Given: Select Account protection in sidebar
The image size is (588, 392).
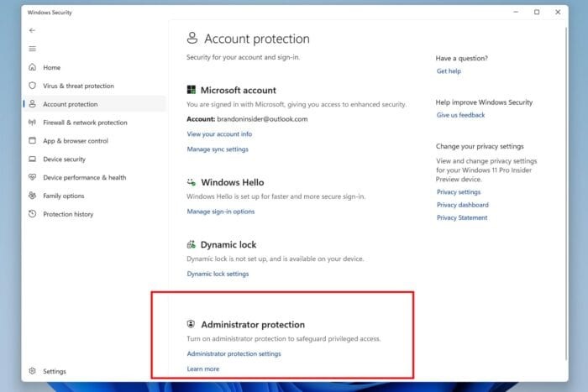Looking at the screenshot, I should [70, 104].
